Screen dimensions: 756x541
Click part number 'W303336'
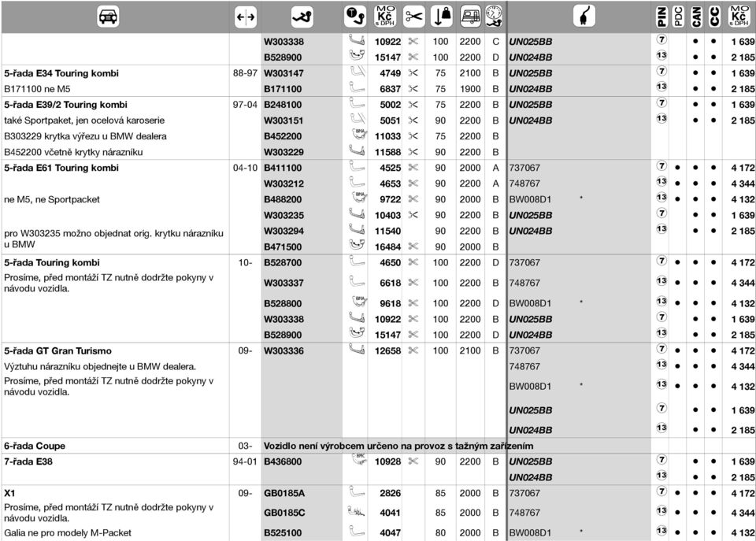tap(283, 351)
